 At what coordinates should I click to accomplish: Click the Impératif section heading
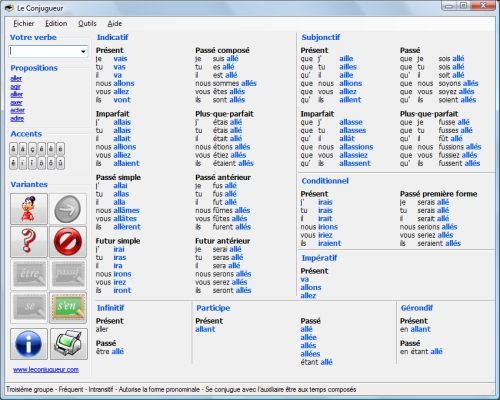pos(319,258)
